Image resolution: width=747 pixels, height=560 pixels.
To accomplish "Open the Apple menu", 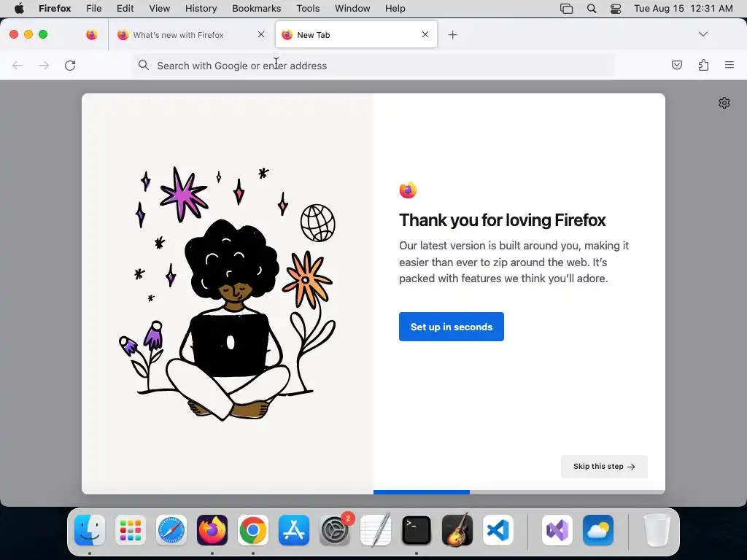I will 19,9.
